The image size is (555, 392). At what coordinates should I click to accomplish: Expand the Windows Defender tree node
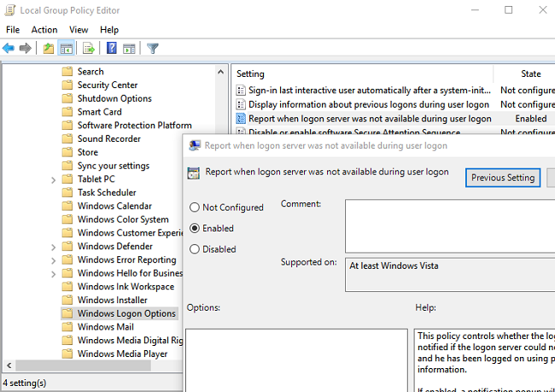pos(54,247)
